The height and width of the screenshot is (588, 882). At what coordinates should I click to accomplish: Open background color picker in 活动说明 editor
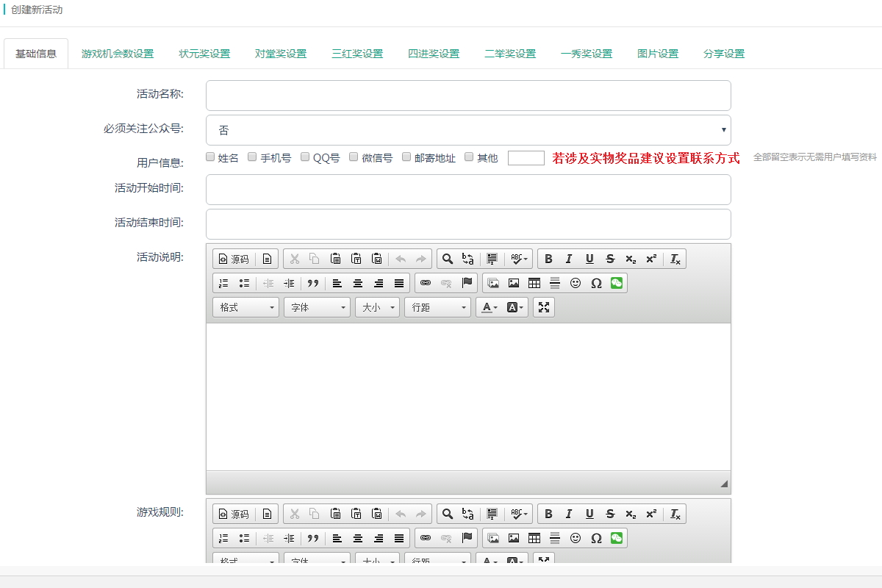(x=515, y=307)
